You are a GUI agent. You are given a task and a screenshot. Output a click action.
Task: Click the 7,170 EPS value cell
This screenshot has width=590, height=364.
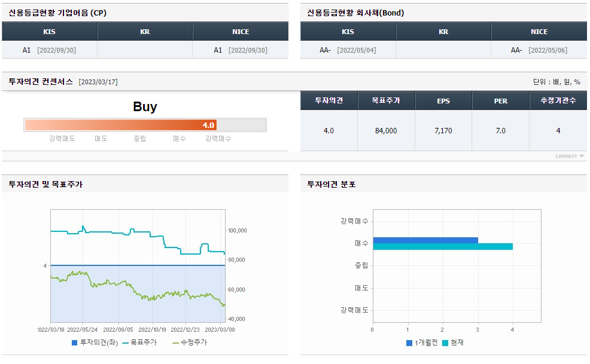click(x=443, y=130)
